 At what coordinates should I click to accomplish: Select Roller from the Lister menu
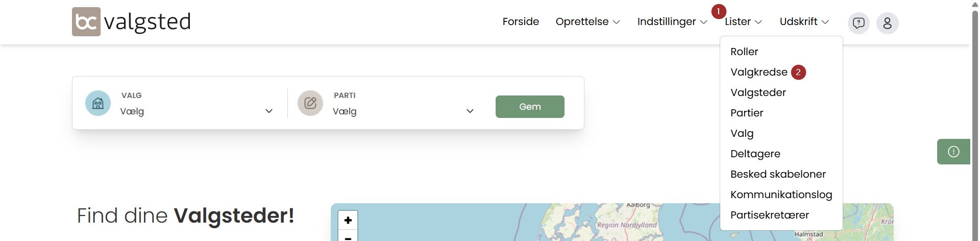click(x=744, y=52)
